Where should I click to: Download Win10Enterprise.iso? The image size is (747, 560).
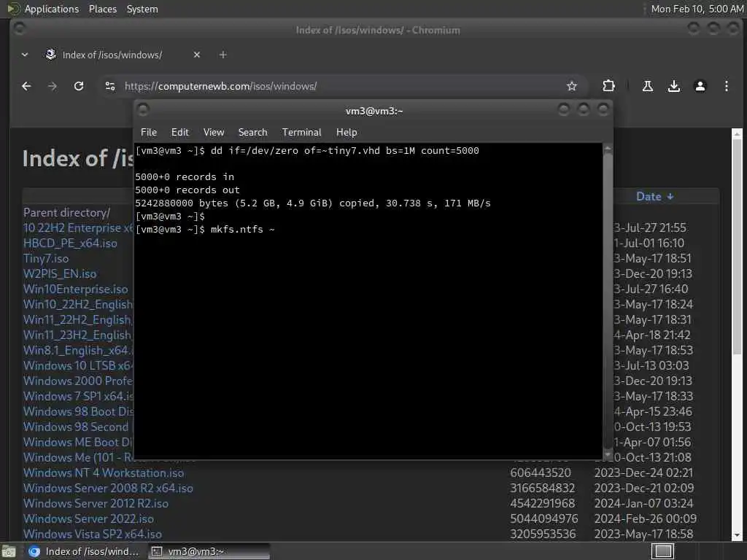coord(75,289)
